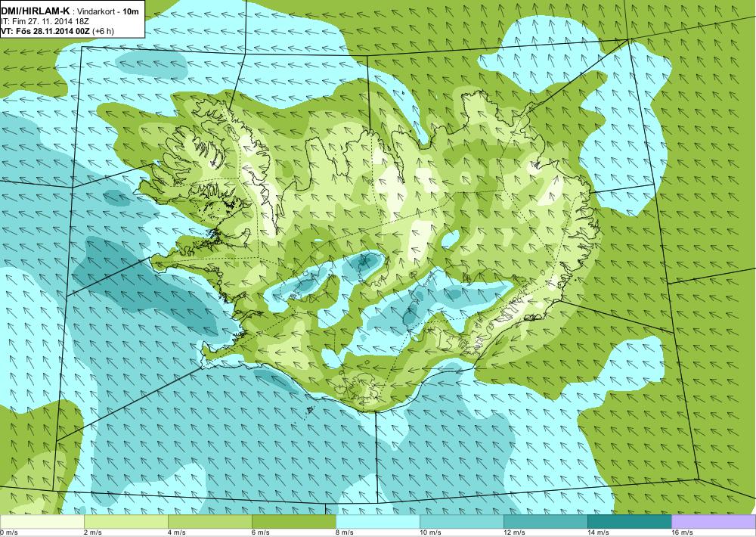
Task: Click the 16 m/s legend label
Action: pyautogui.click(x=682, y=532)
